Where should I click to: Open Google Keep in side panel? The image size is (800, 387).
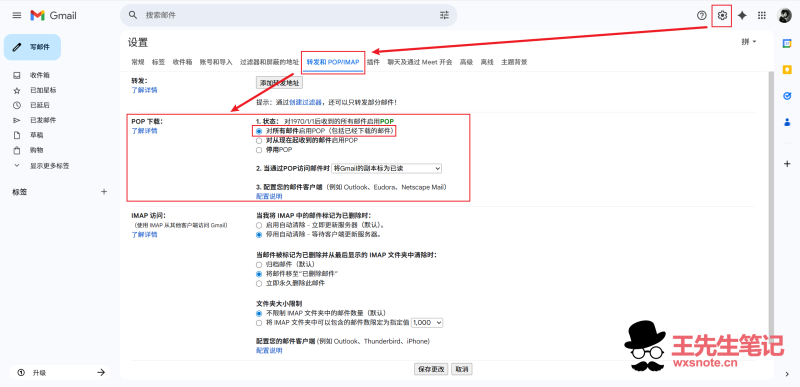point(787,70)
